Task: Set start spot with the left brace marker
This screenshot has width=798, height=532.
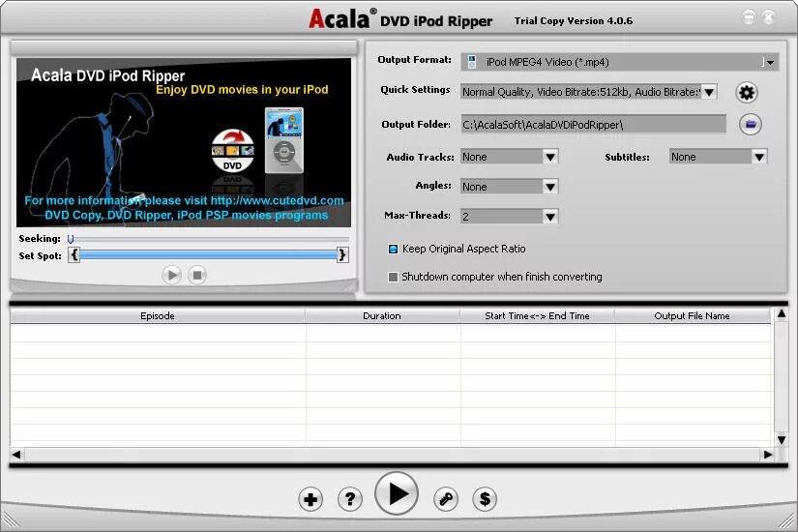Action: (74, 254)
